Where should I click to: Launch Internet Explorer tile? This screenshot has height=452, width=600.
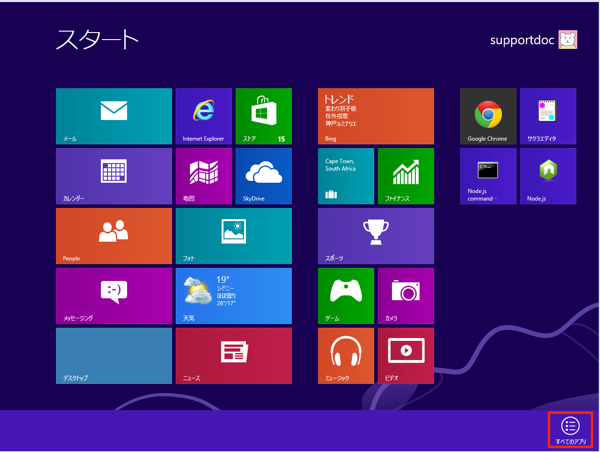[x=204, y=116]
